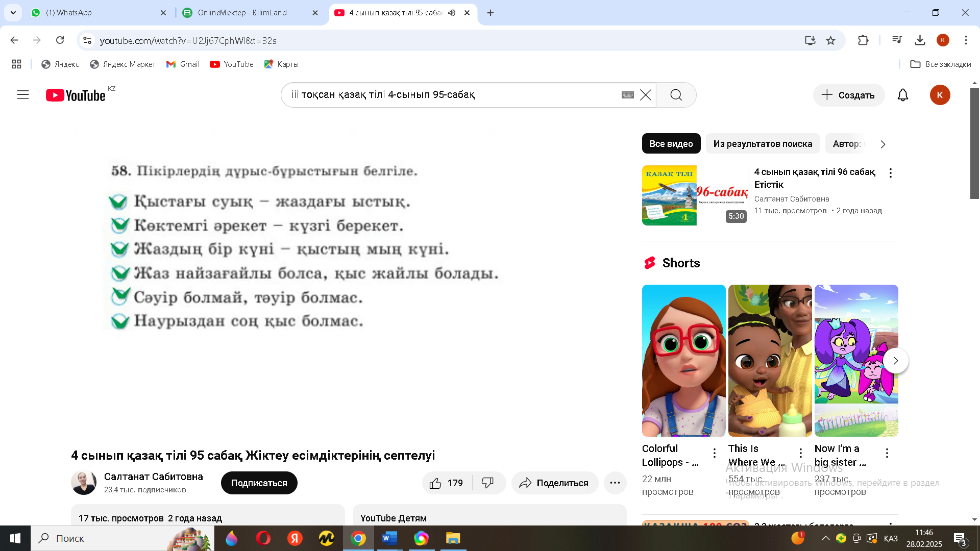Image resolution: width=980 pixels, height=551 pixels.
Task: Switch to the WhatsApp browser tab
Action: 97,13
